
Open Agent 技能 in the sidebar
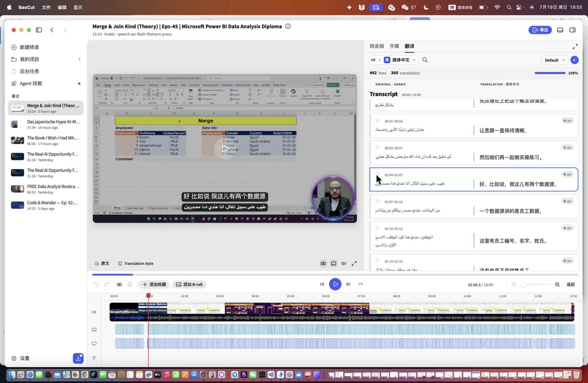tap(46, 83)
